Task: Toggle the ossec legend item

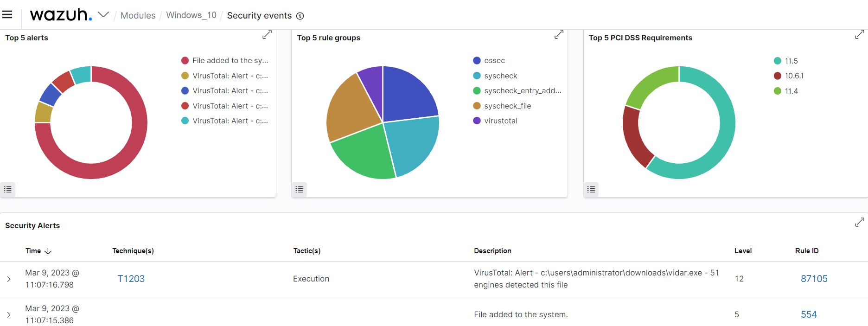Action: pos(489,60)
